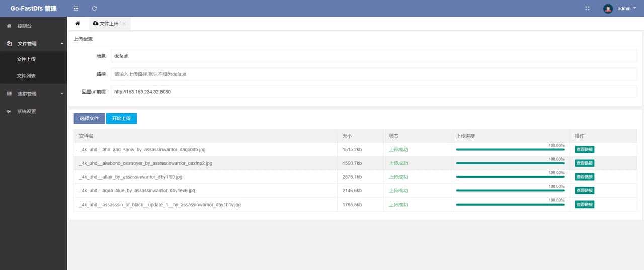Click the 集群管理 sidebar icon

pyautogui.click(x=9, y=94)
